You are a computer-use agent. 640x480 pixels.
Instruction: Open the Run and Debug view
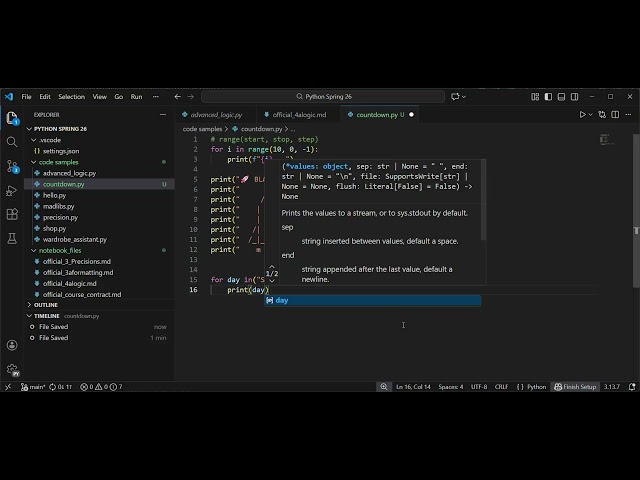12,191
